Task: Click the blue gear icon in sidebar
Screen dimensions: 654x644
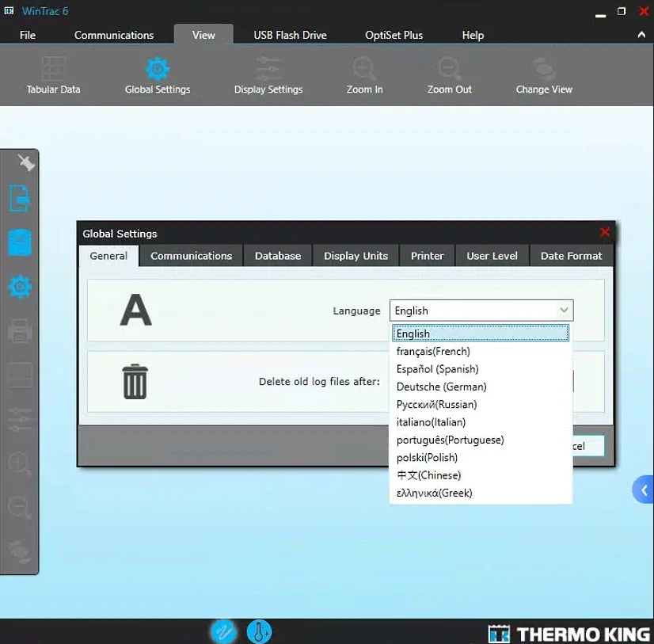Action: (x=20, y=286)
